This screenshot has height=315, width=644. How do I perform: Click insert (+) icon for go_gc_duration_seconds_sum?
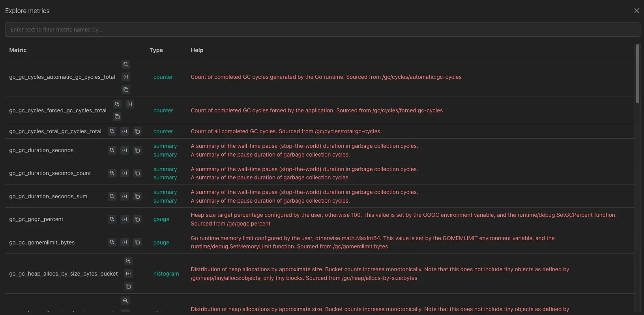pyautogui.click(x=125, y=196)
